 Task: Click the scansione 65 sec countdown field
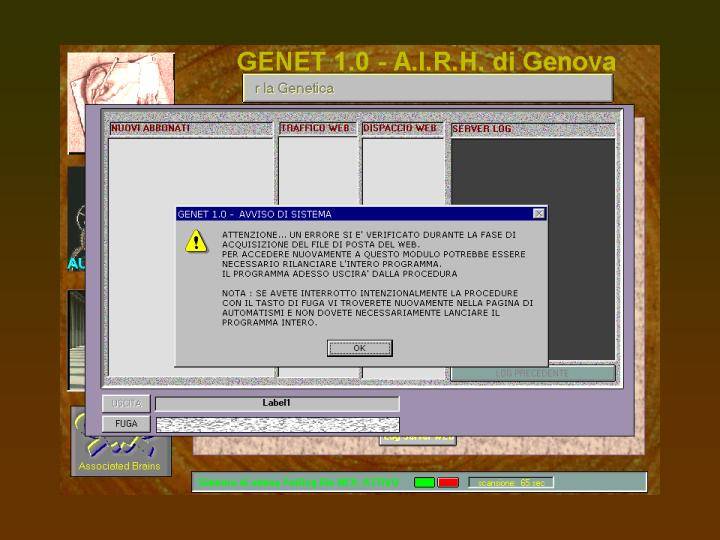point(511,483)
